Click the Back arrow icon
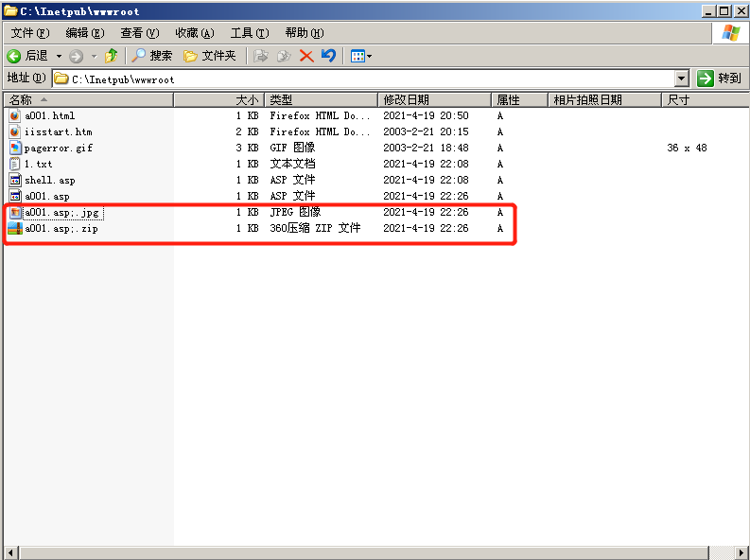Image resolution: width=750 pixels, height=560 pixels. pyautogui.click(x=14, y=56)
